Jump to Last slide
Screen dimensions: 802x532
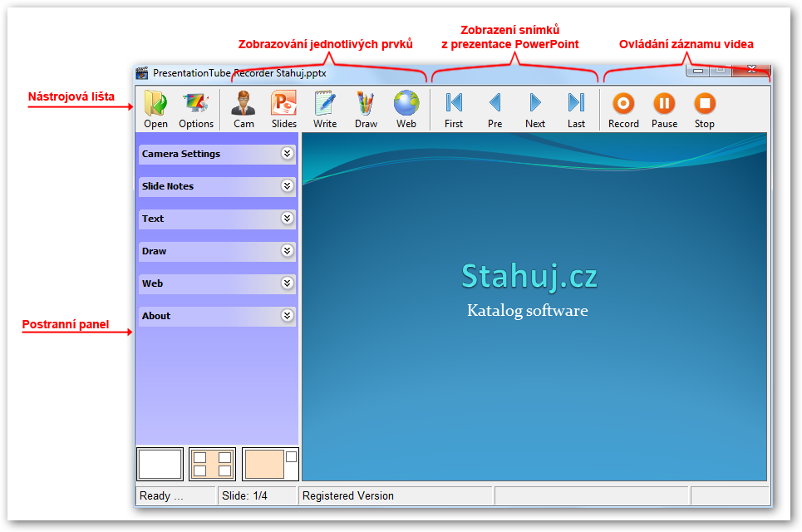coord(576,109)
